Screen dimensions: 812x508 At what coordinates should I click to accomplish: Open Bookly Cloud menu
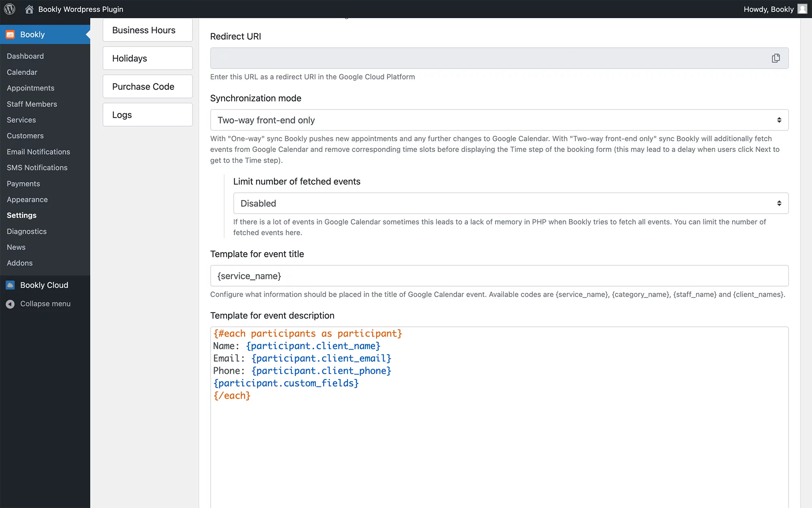(x=44, y=285)
